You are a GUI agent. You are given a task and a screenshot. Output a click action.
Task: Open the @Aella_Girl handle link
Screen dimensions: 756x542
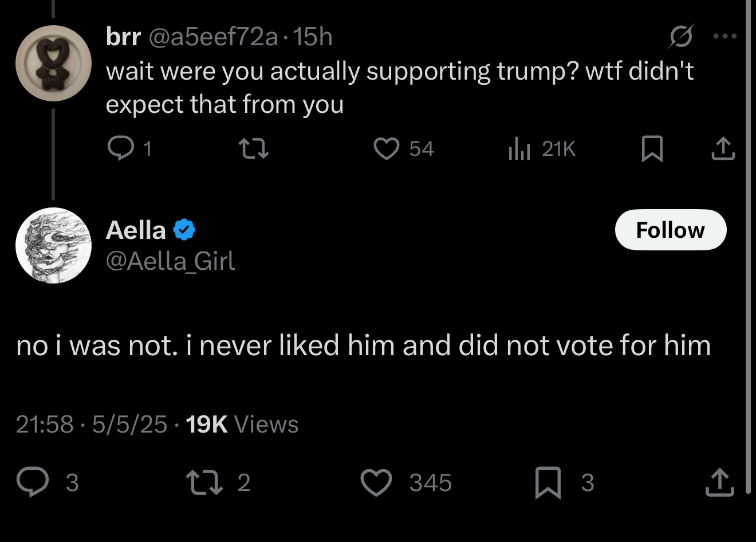pyautogui.click(x=170, y=261)
